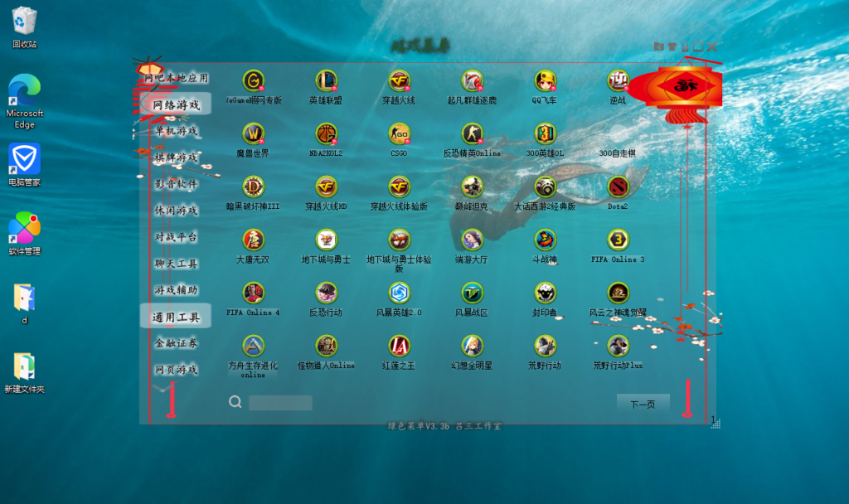Open Dota2

(x=618, y=187)
